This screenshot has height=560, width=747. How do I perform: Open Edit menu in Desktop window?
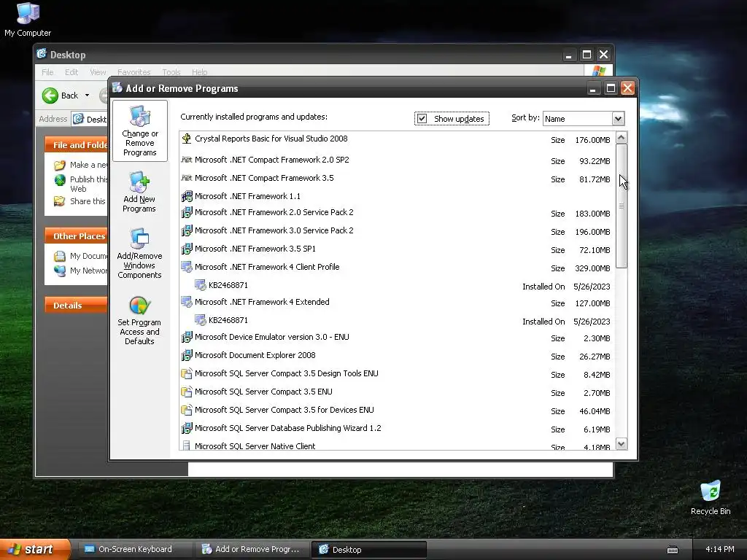pos(71,72)
